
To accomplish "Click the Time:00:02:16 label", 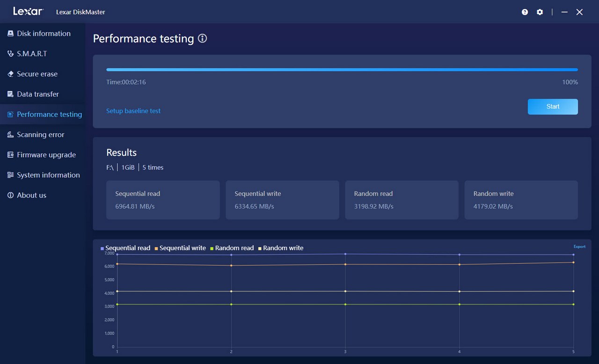I will [126, 82].
